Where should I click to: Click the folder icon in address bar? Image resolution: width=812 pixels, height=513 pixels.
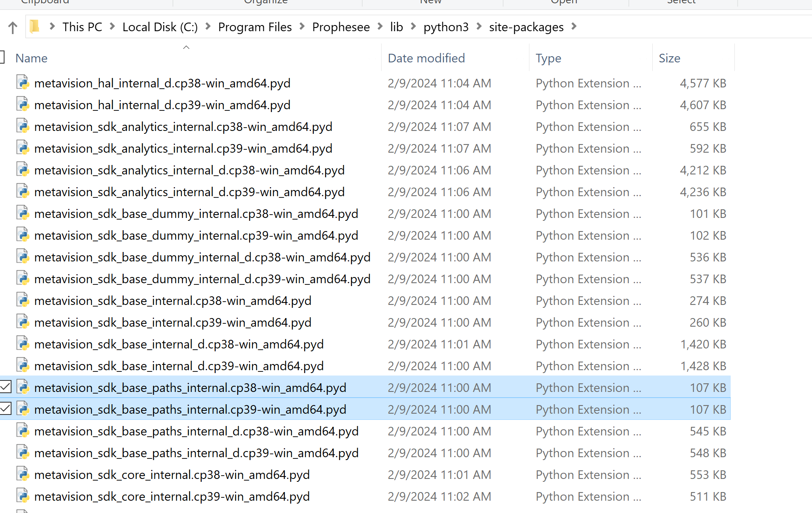pyautogui.click(x=35, y=27)
